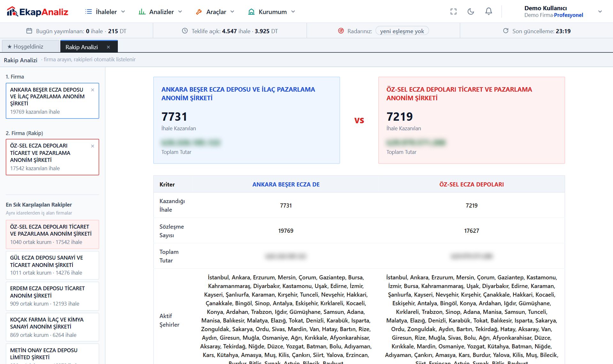Click the 2. Firma ÖZ-SEL selection box
The image size is (613, 364).
[x=52, y=157]
